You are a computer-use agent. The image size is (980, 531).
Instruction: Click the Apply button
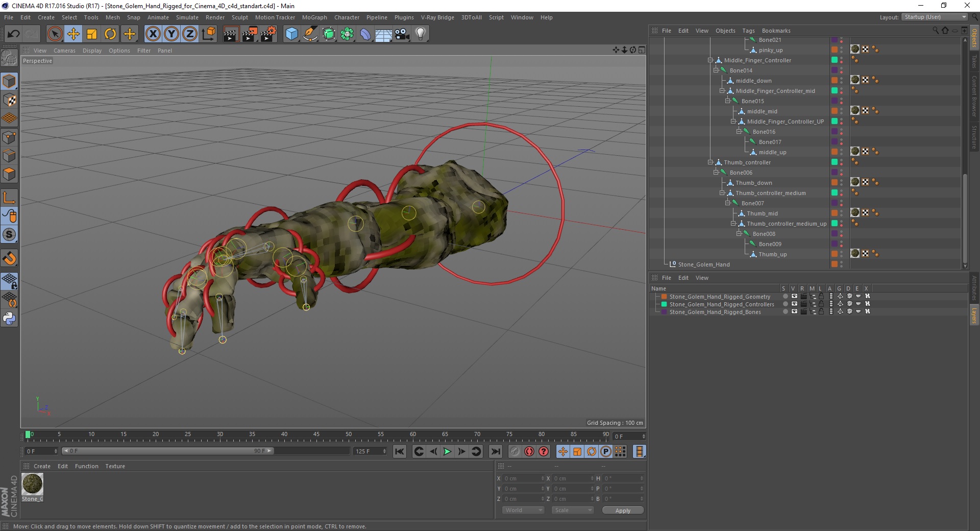pos(623,511)
